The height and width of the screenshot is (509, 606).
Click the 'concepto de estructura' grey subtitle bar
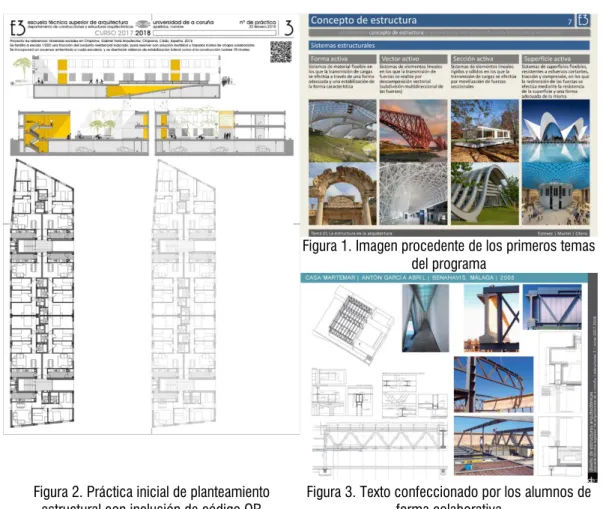pyautogui.click(x=449, y=33)
